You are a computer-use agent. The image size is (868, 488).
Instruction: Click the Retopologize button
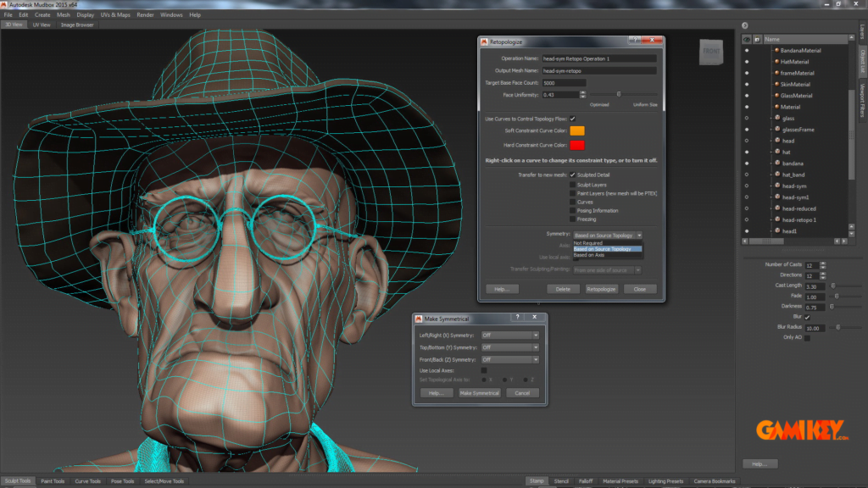tap(601, 289)
